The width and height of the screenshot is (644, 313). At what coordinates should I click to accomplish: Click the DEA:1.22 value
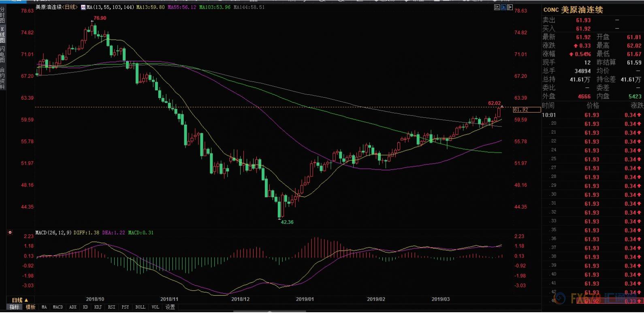point(113,232)
